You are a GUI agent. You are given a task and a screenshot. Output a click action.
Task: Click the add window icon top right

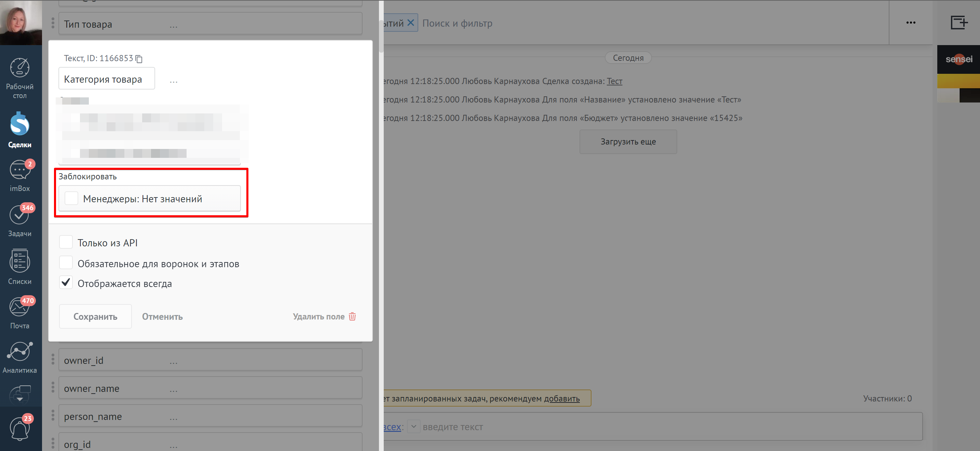tap(959, 23)
